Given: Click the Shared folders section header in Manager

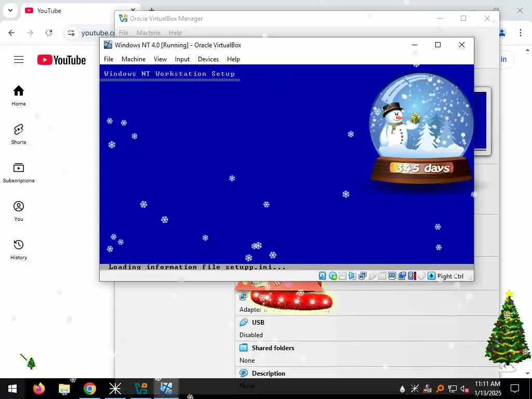Looking at the screenshot, I should 273,348.
